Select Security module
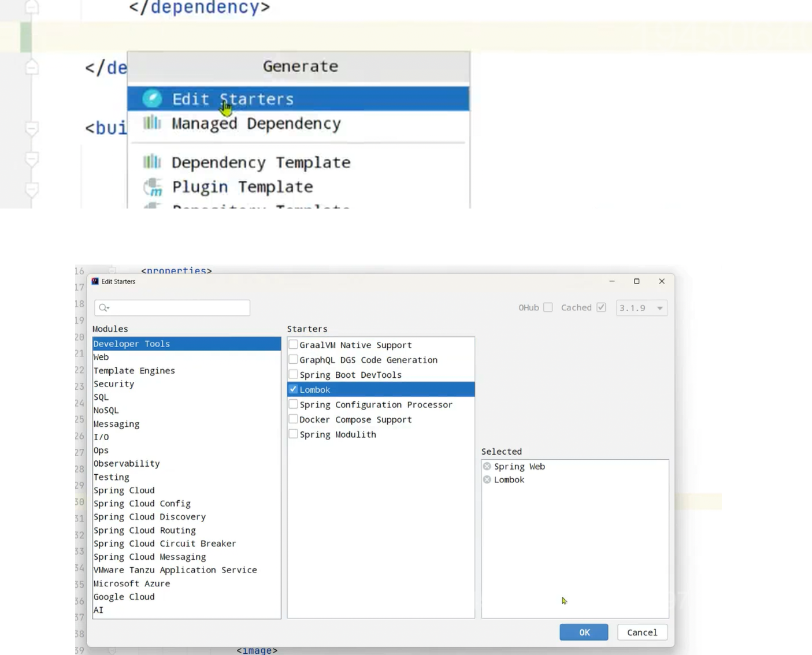The width and height of the screenshot is (812, 655). (x=187, y=384)
